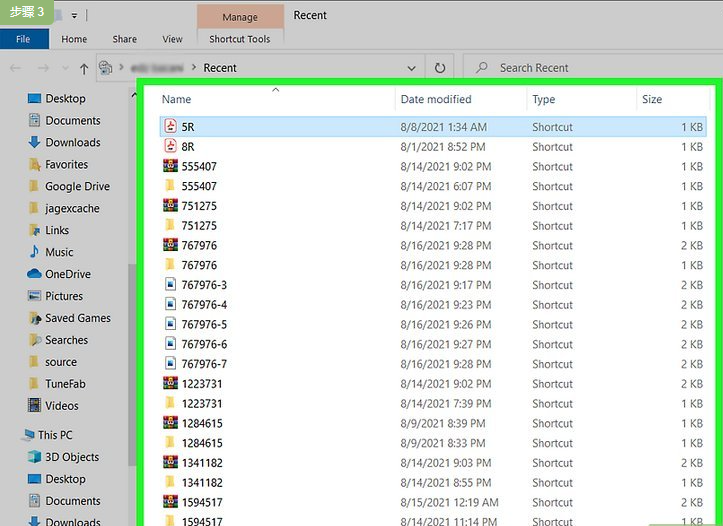Go up one folder level arrow
Screen dimensions: 723x526
tap(83, 69)
